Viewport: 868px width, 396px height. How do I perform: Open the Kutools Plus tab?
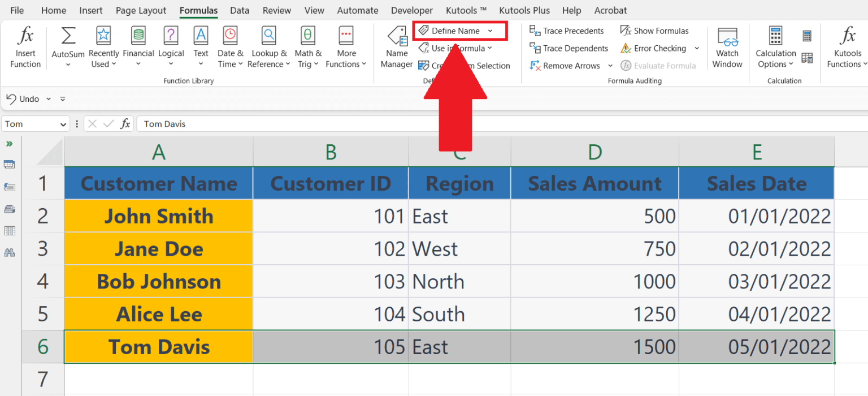524,10
